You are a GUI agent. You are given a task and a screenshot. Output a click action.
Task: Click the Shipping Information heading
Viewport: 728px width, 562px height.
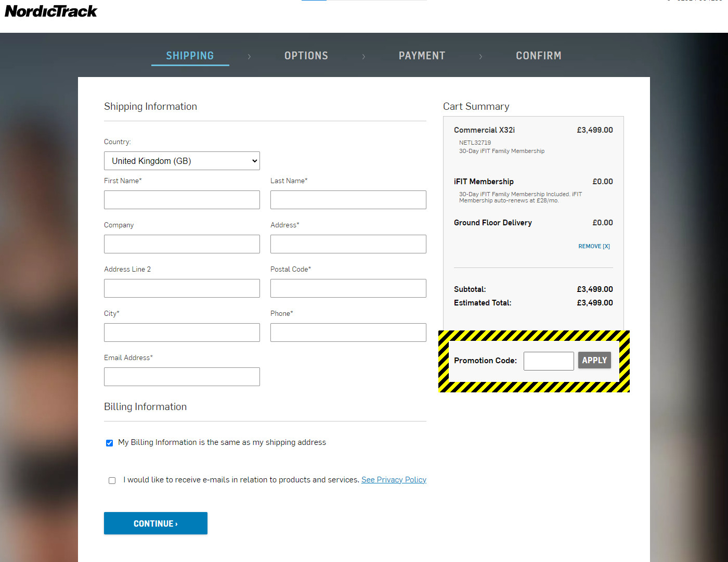pos(150,107)
